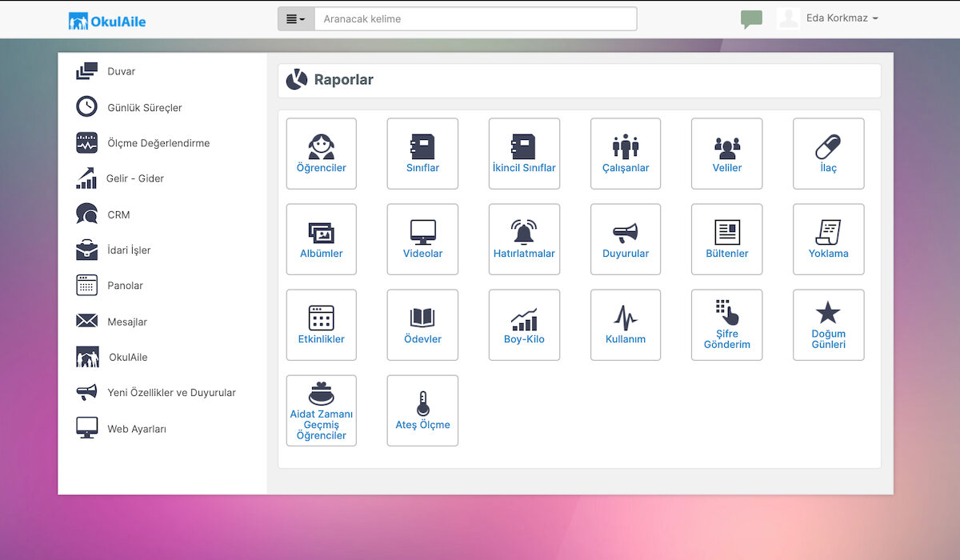960x560 pixels.
Task: Open Aidat Zamanı Geçmiş Öğrenciler report
Action: coord(322,410)
